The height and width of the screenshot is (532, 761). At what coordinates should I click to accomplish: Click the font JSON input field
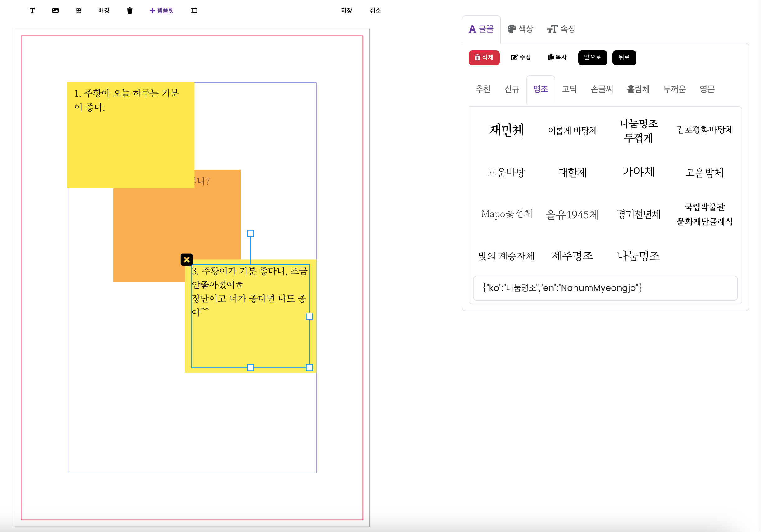[605, 288]
